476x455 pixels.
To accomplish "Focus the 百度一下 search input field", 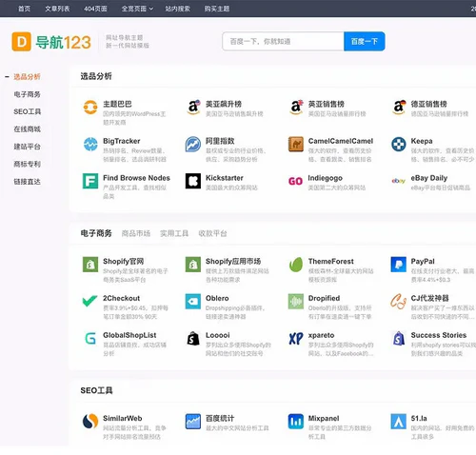I will pos(283,41).
